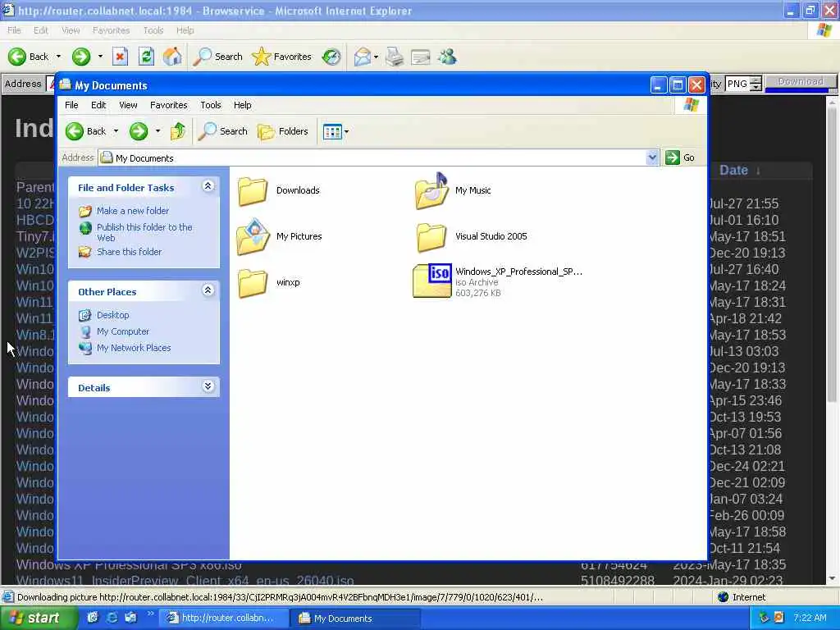Launch Internet Explorer from Quick Launch
The width and height of the screenshot is (840, 630).
[112, 618]
